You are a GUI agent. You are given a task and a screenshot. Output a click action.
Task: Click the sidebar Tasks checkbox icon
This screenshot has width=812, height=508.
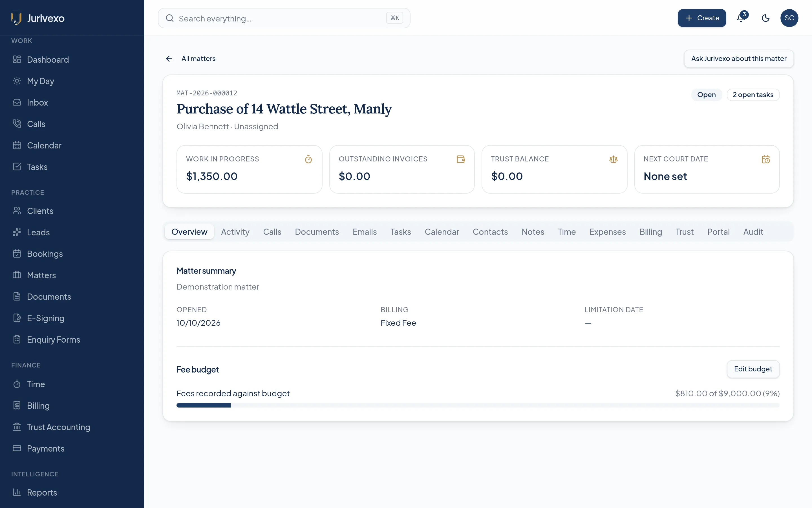coord(17,167)
